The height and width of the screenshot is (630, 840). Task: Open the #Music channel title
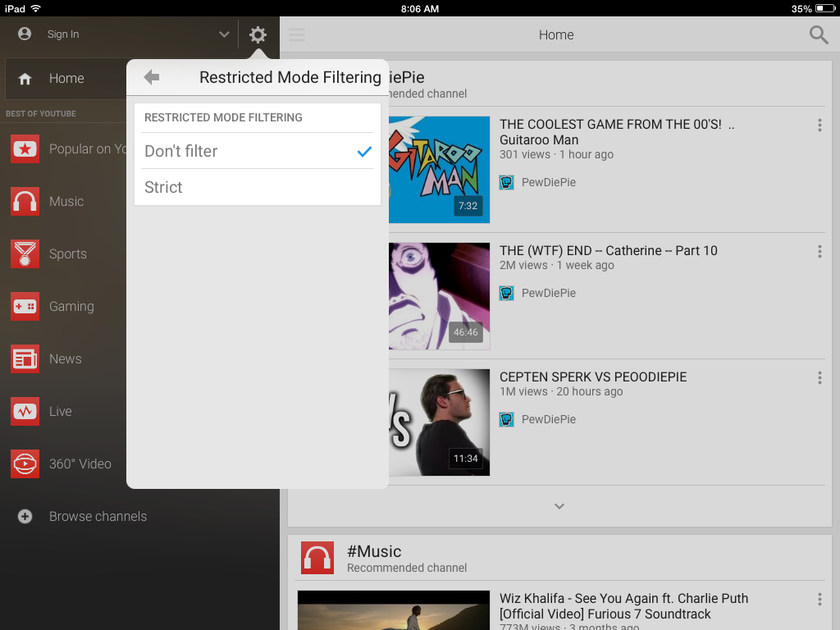374,551
